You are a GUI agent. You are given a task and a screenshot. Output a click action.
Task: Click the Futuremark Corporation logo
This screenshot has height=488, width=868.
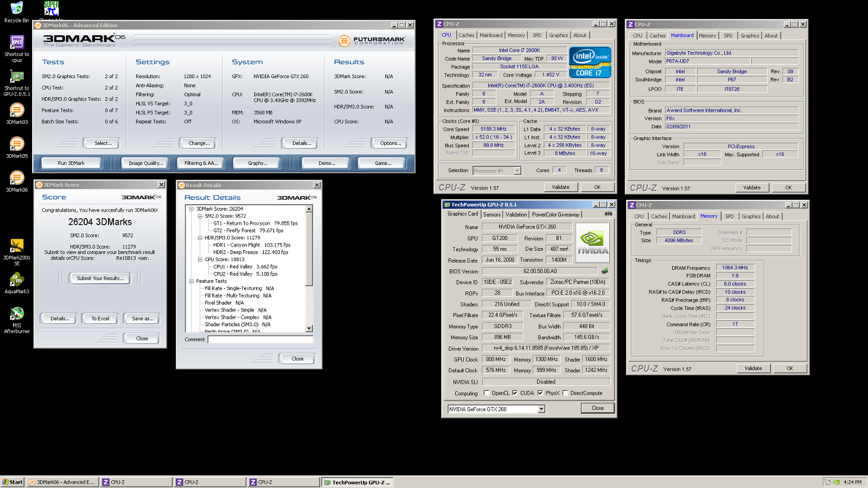(x=372, y=41)
